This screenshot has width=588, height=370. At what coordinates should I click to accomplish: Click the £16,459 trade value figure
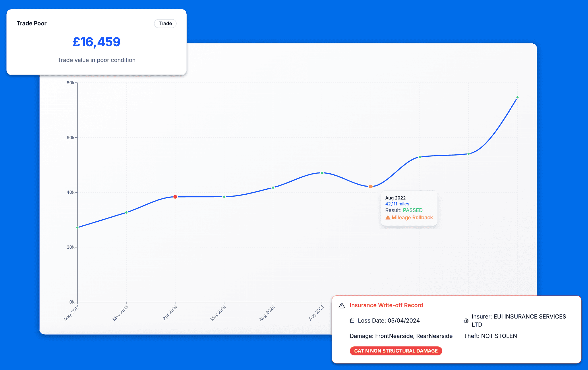coord(96,42)
